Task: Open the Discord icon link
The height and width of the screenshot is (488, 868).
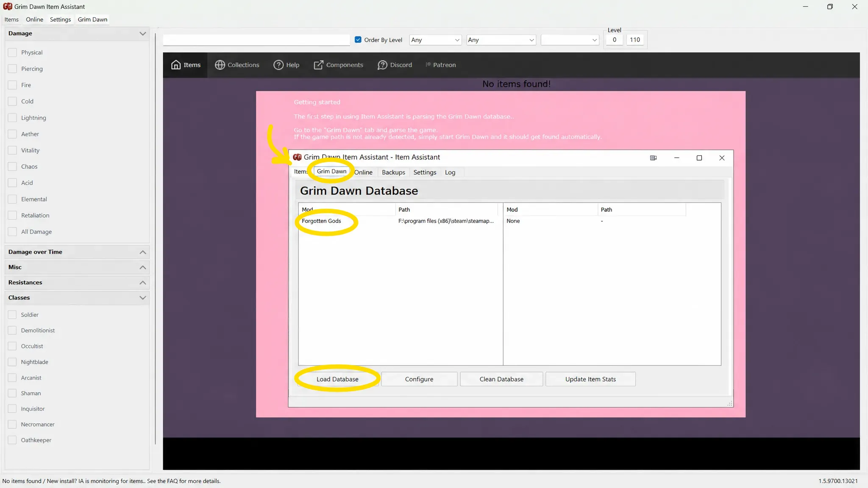Action: click(x=382, y=65)
